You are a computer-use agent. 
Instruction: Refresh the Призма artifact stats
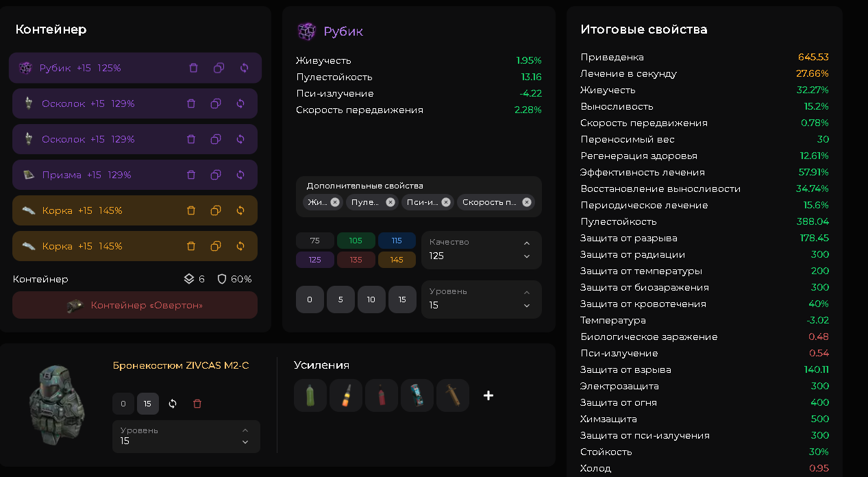point(240,175)
